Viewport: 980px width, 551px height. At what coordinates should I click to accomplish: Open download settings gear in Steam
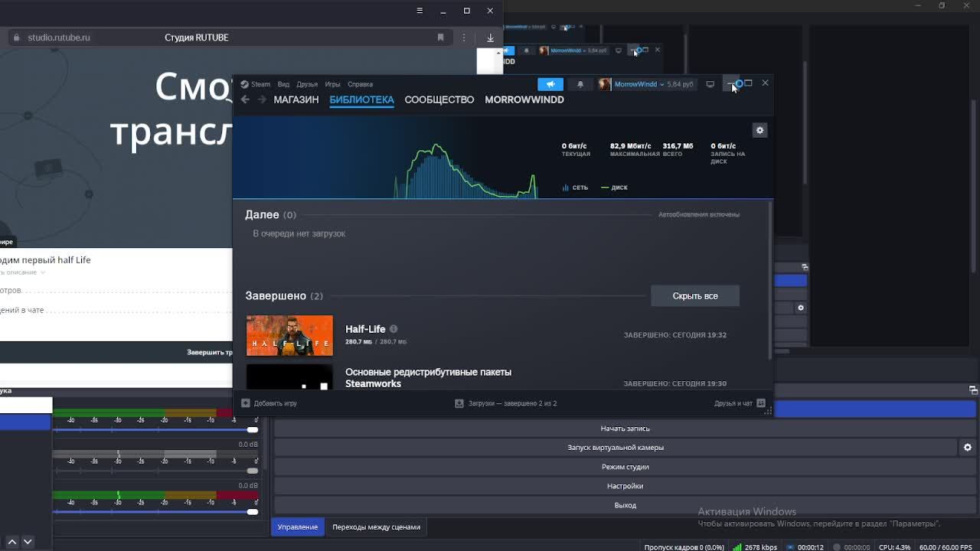pyautogui.click(x=759, y=130)
